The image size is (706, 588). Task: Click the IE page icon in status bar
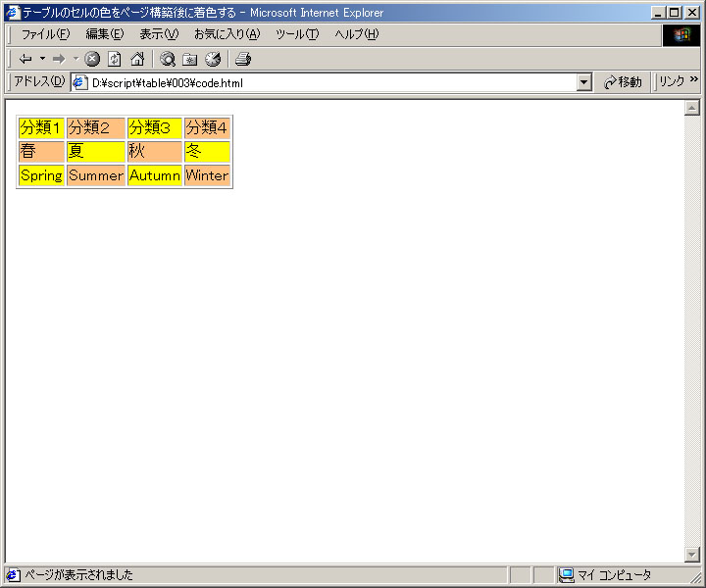coord(13,575)
